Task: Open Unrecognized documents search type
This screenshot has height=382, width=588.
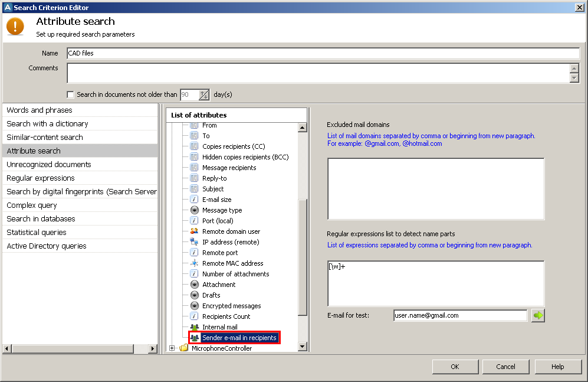Action: tap(80, 164)
